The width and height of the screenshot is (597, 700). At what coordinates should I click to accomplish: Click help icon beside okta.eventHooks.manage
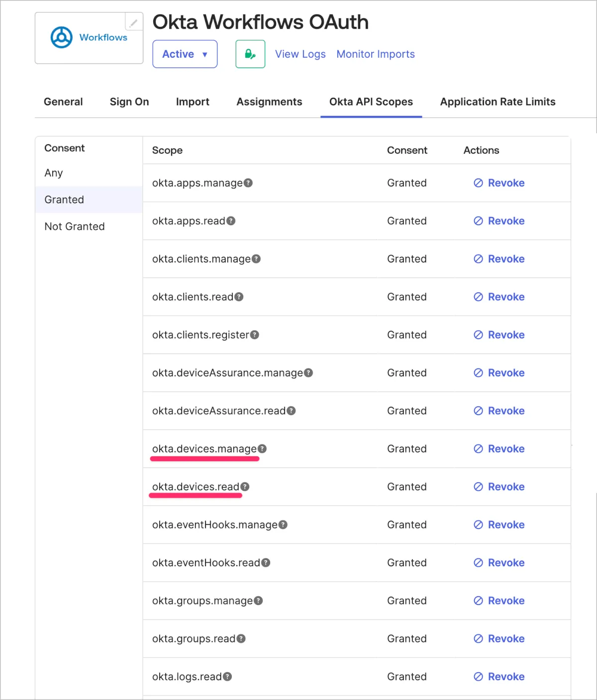(283, 525)
